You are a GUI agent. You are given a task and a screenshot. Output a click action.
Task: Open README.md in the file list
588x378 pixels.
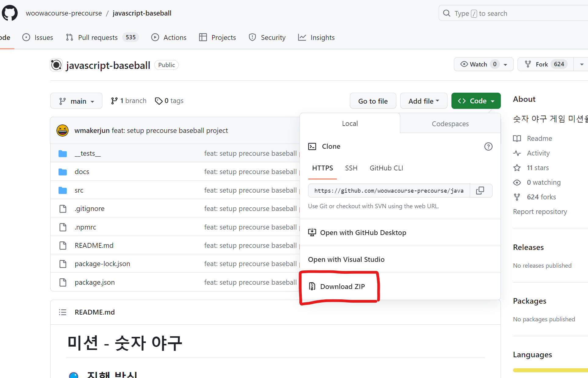point(94,245)
